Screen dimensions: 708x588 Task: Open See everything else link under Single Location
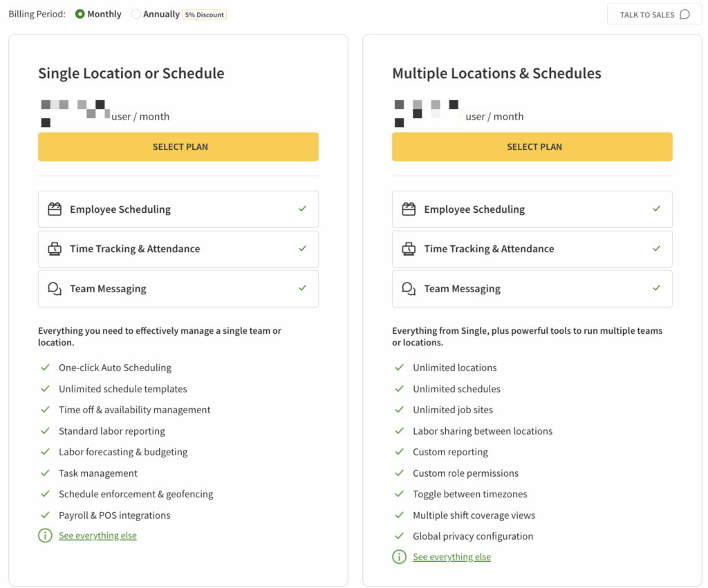[x=97, y=535]
